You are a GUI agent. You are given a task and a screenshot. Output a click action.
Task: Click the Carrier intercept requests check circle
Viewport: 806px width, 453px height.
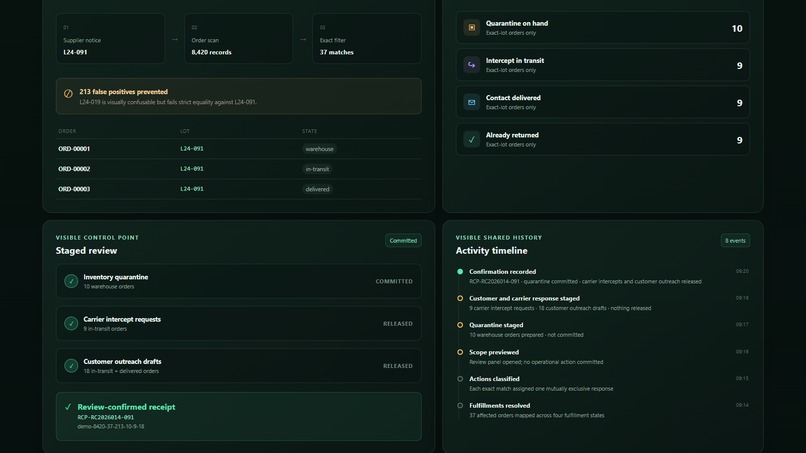[71, 323]
